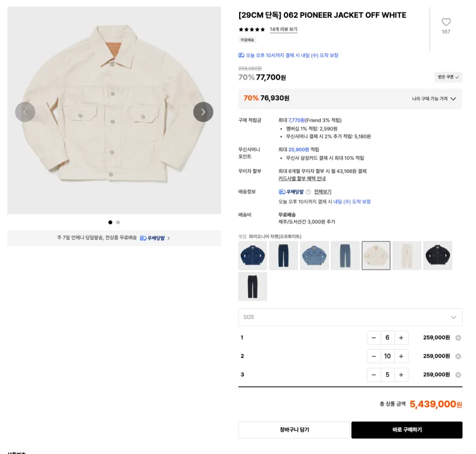Viewport: 476px width, 454px height.
Task: Go to previous product image arrow
Action: (25, 112)
